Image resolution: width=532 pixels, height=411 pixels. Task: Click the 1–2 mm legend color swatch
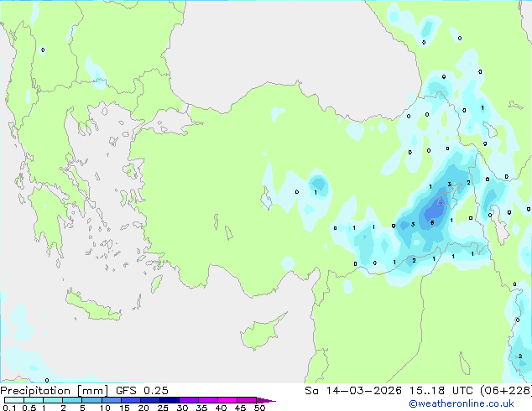pos(53,400)
